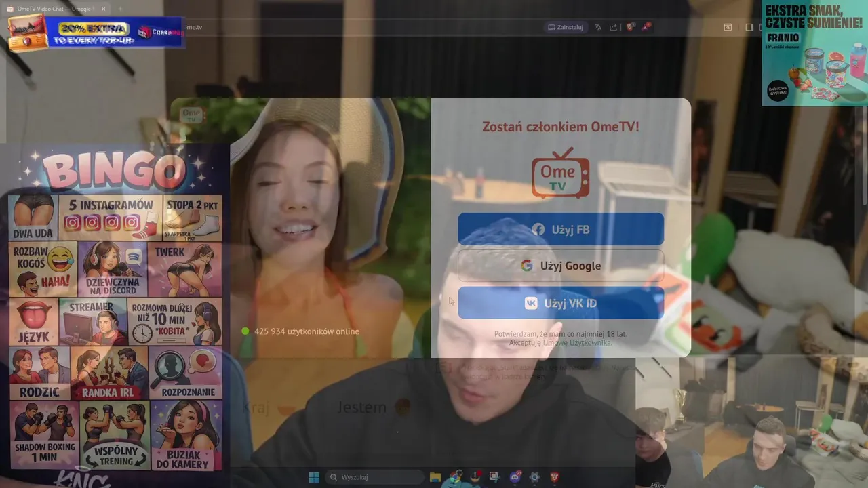Sign in with Użyj Google button
868x488 pixels.
click(561, 266)
